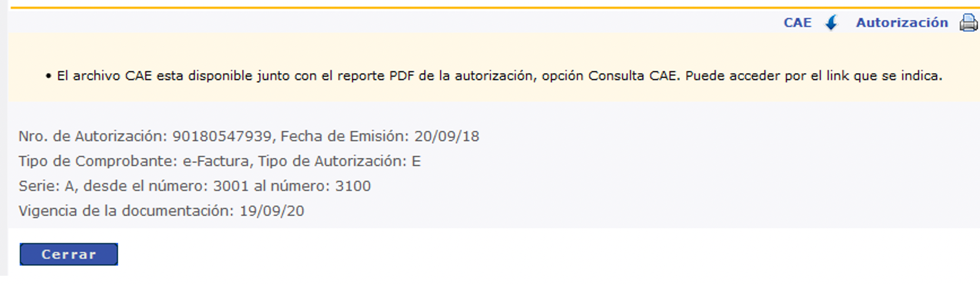The image size is (980, 284).
Task: Click the Nro. de Autorización label
Action: [92, 137]
